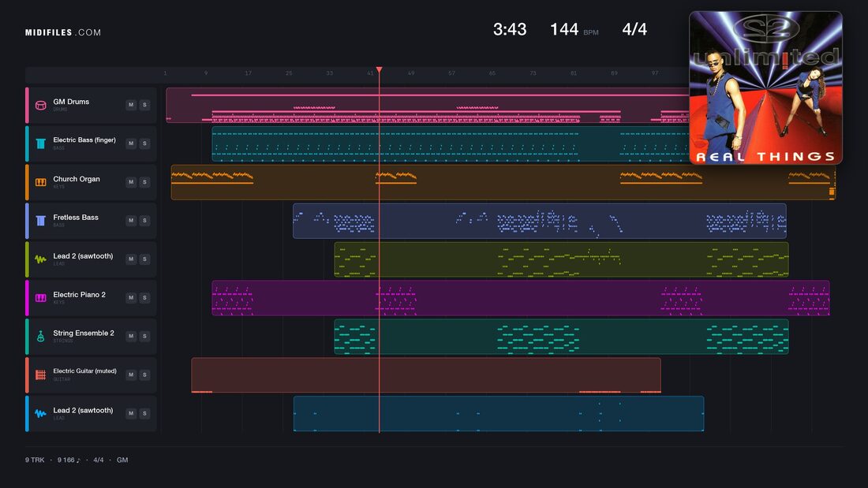This screenshot has width=868, height=488.
Task: Solo the green Lead 2 (sawtooth) track
Action: tap(144, 259)
